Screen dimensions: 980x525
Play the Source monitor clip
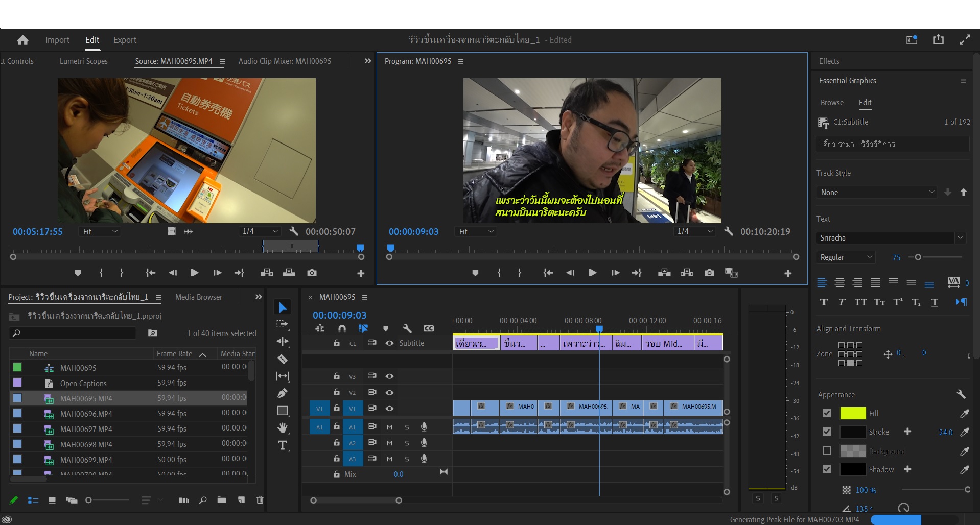[x=194, y=273]
